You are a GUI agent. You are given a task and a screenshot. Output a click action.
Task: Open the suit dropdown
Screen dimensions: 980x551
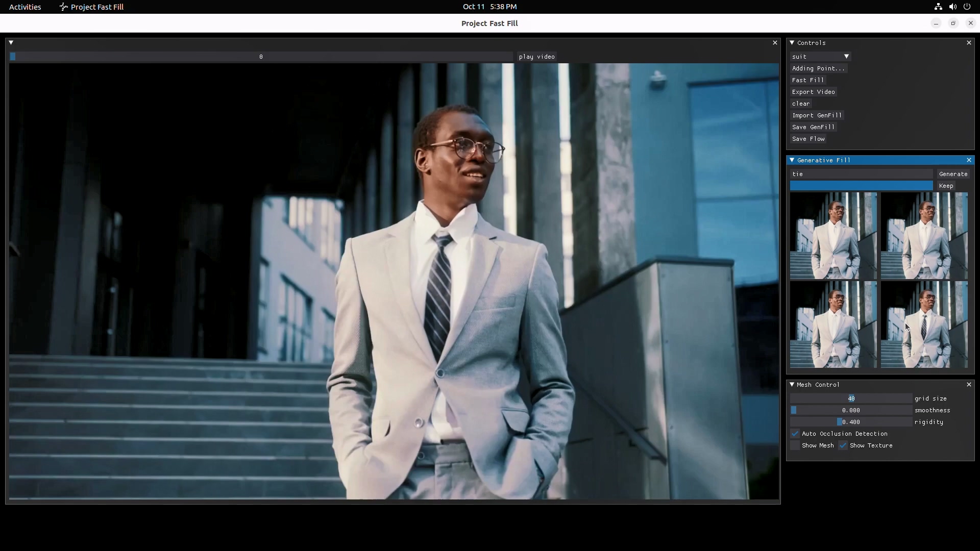(820, 57)
